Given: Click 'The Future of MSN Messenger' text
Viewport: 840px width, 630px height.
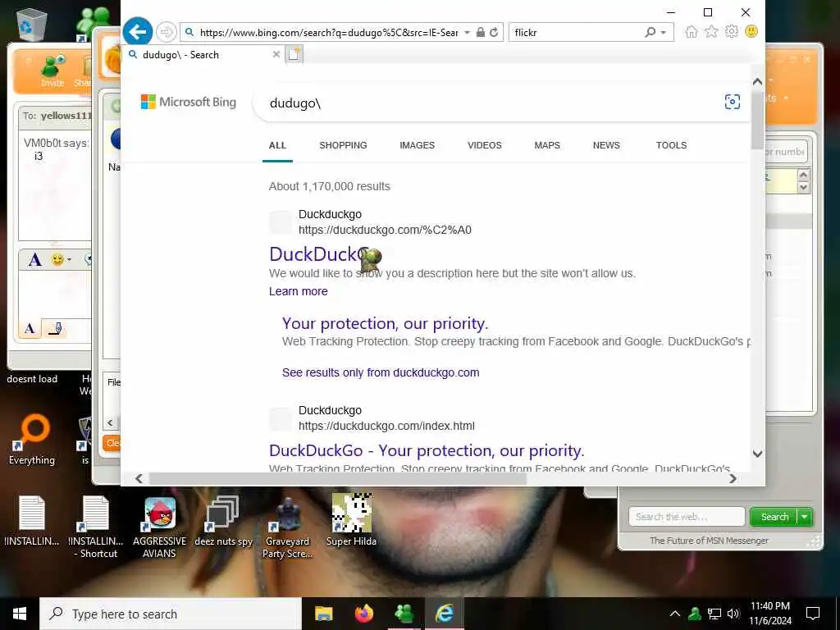Looking at the screenshot, I should pyautogui.click(x=709, y=541).
